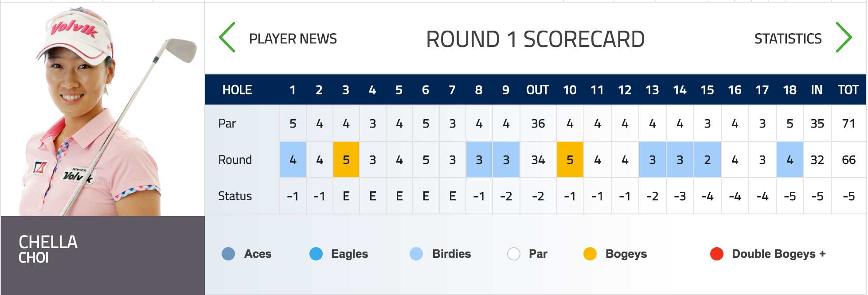868x295 pixels.
Task: Click the Bogeys legend circle
Action: (590, 254)
